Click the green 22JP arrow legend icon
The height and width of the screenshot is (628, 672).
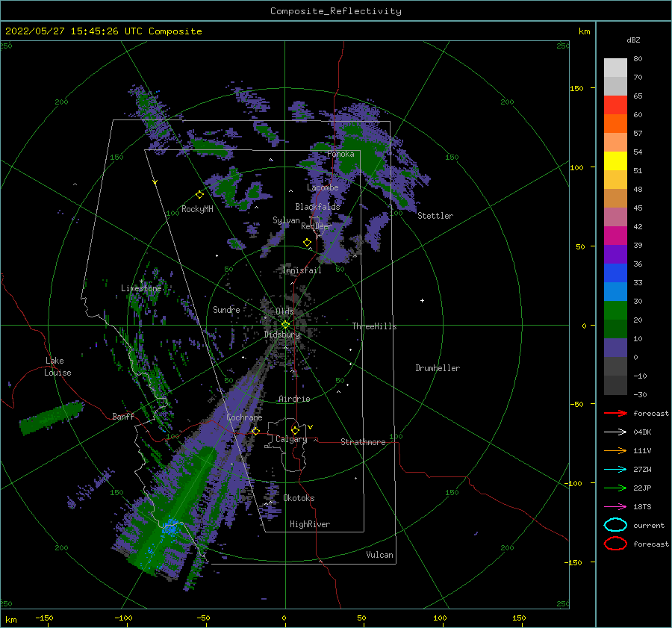click(x=615, y=488)
